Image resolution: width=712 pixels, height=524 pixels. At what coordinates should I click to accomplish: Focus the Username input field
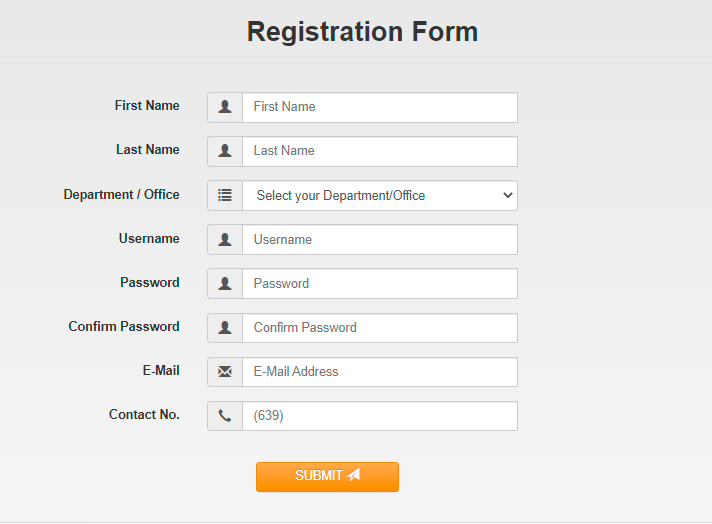380,239
